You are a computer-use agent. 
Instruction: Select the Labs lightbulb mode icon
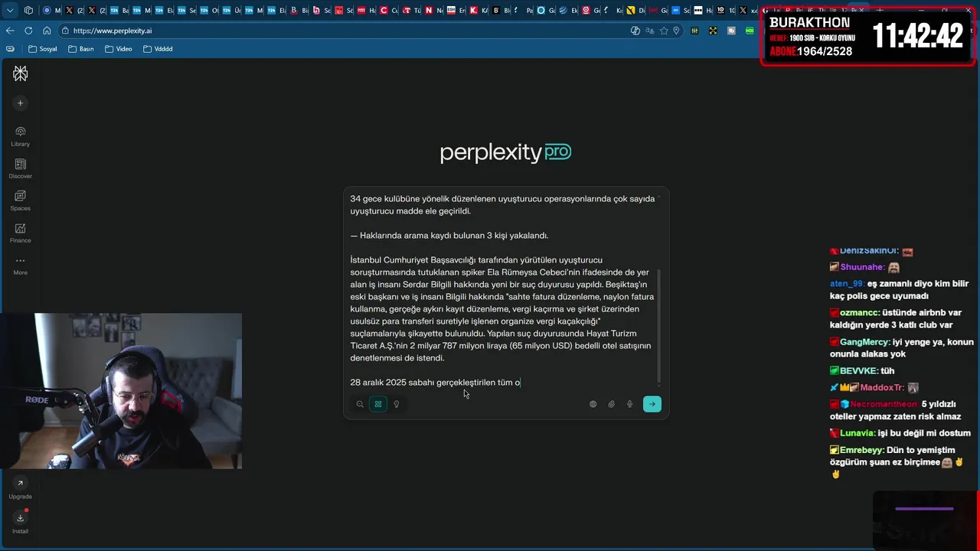click(x=397, y=404)
